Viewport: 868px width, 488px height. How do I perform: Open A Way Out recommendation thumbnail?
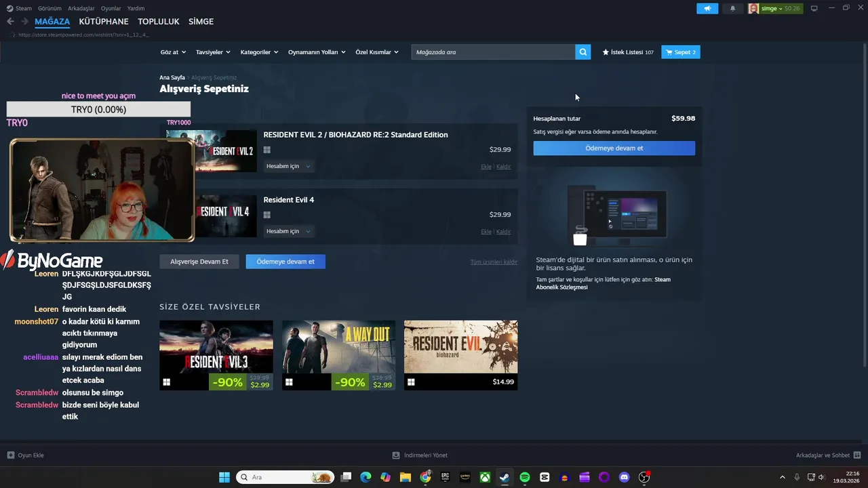(x=338, y=355)
